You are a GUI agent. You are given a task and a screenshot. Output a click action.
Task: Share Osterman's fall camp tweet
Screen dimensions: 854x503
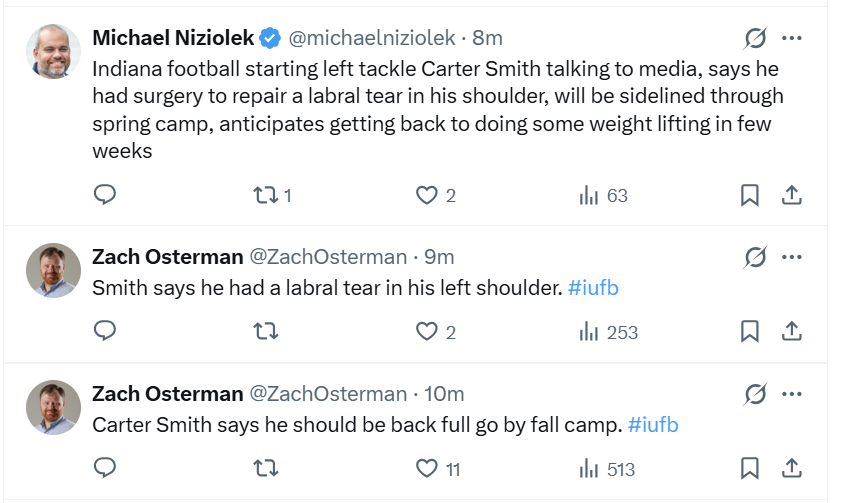[791, 468]
